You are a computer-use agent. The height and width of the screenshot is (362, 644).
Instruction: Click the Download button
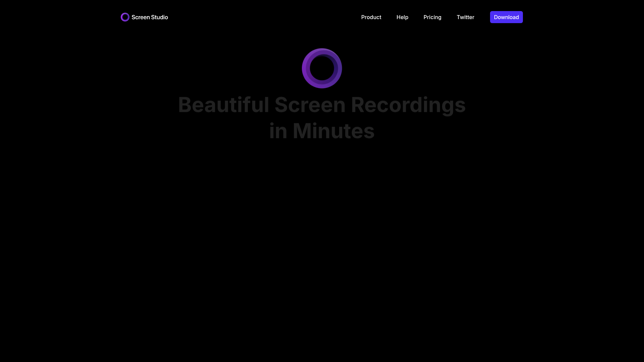(x=506, y=17)
